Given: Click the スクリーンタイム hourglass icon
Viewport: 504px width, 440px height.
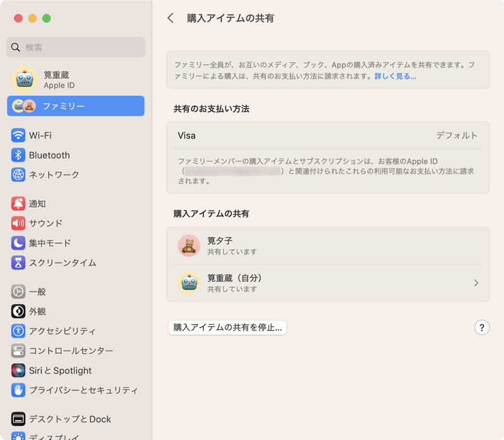Looking at the screenshot, I should tap(18, 262).
